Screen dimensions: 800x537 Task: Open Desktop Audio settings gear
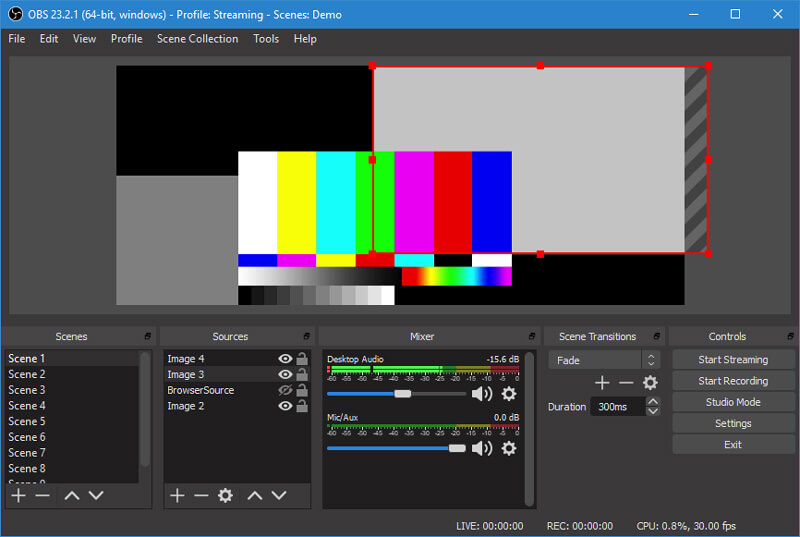(x=509, y=394)
